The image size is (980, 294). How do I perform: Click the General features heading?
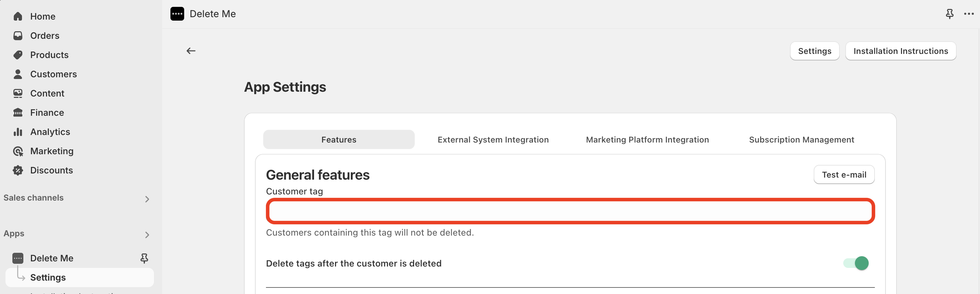(x=318, y=175)
